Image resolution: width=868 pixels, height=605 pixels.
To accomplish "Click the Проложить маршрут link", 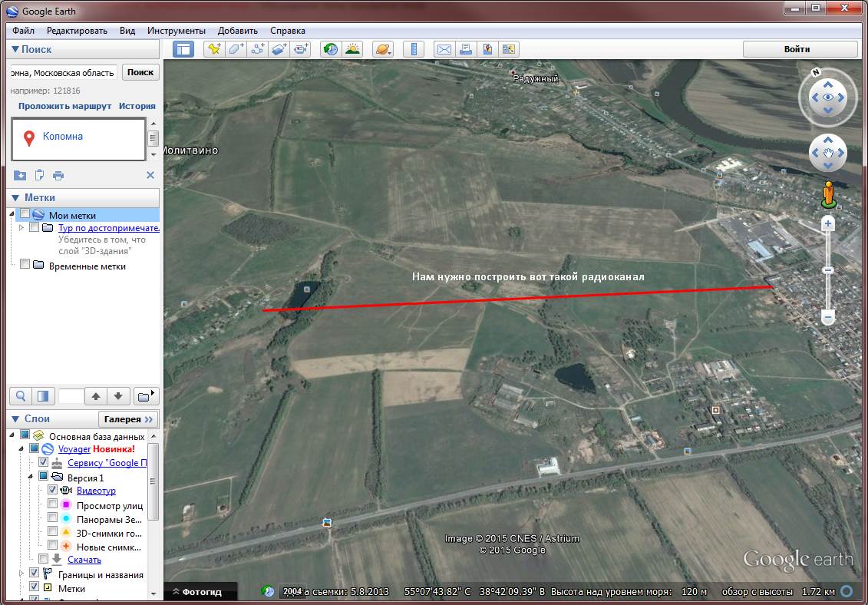I will tap(65, 106).
